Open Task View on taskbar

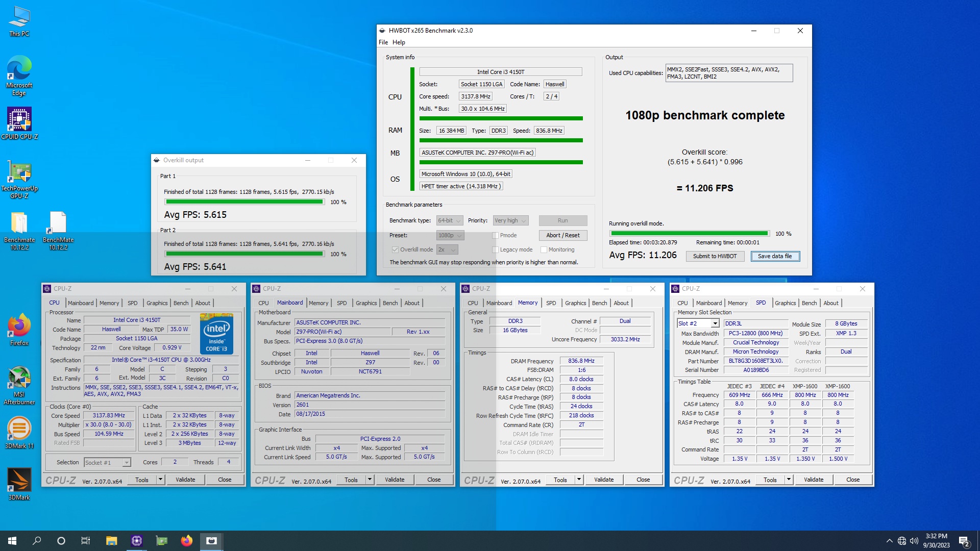(x=86, y=541)
